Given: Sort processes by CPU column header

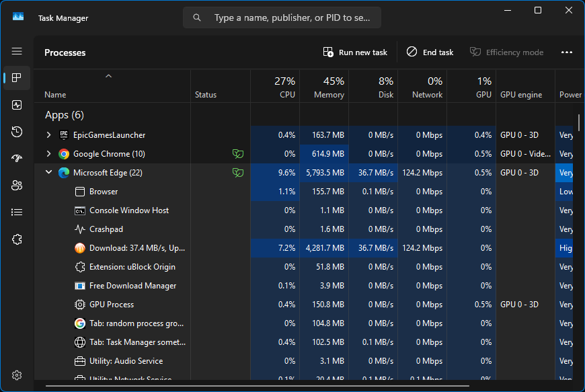Looking at the screenshot, I should [x=275, y=87].
